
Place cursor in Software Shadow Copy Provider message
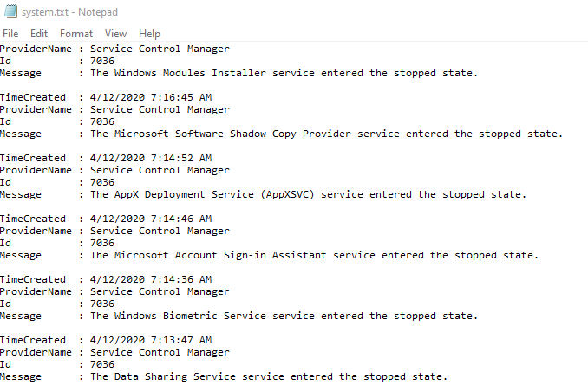326,134
